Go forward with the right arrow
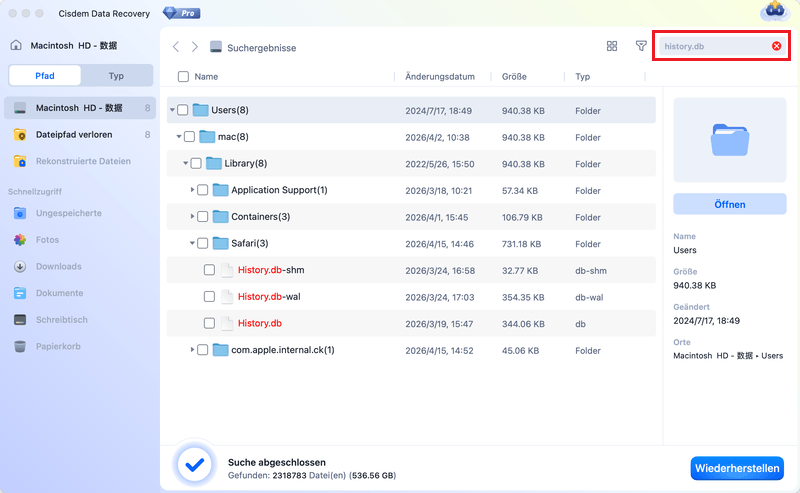 click(x=194, y=47)
